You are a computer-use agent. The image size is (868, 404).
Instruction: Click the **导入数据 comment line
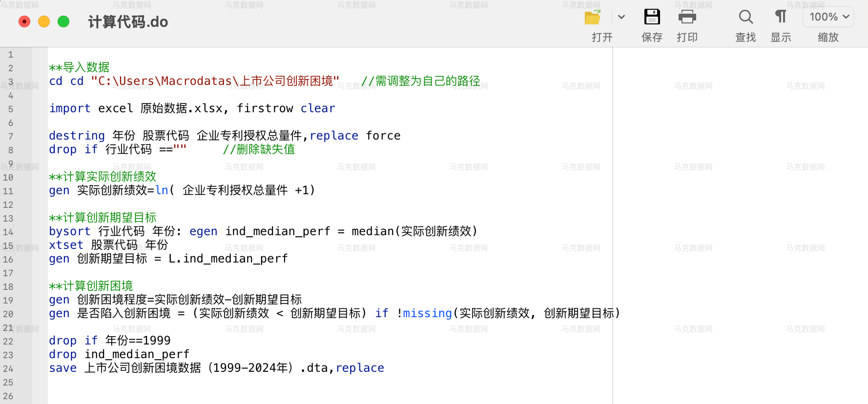tap(79, 67)
